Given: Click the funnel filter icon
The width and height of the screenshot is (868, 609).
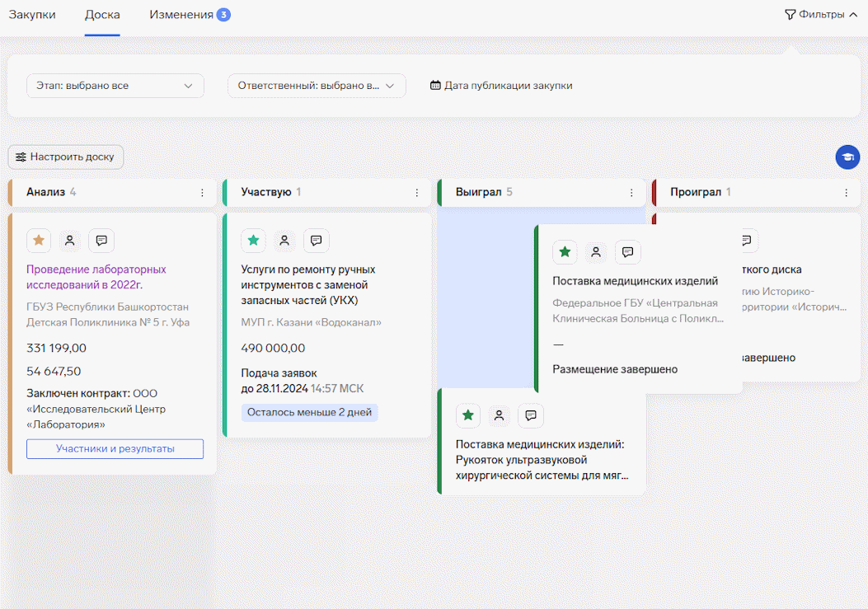Looking at the screenshot, I should (790, 15).
